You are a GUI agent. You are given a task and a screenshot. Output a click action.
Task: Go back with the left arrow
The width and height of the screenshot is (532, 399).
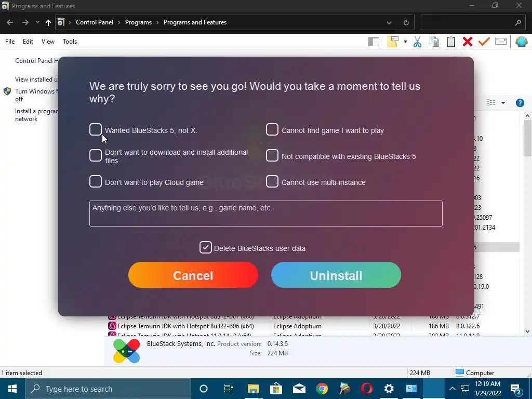[x=10, y=22]
